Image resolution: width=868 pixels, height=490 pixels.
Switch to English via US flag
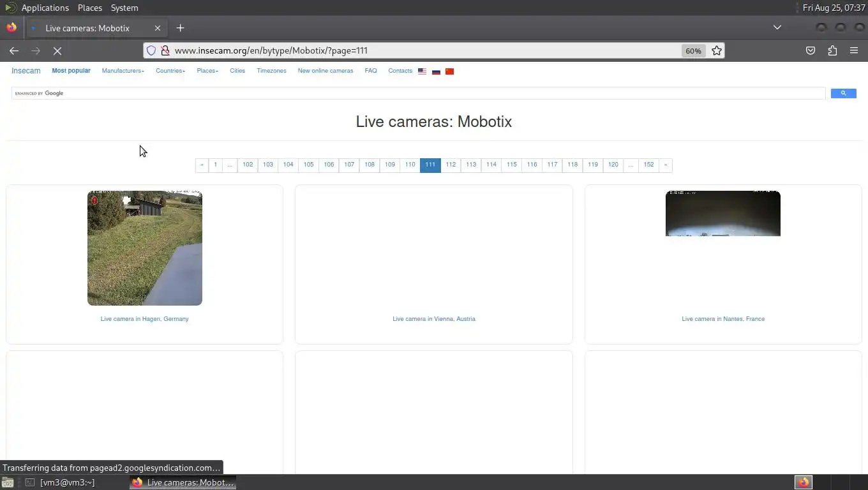click(x=422, y=71)
